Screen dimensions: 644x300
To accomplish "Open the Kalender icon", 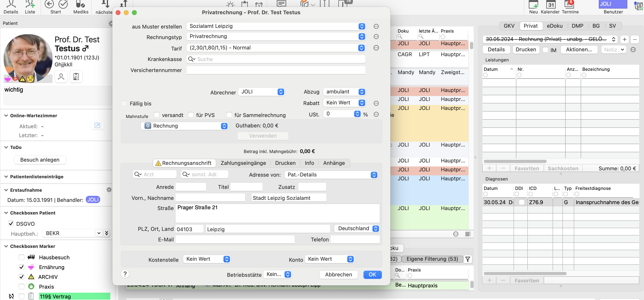I will [551, 4].
